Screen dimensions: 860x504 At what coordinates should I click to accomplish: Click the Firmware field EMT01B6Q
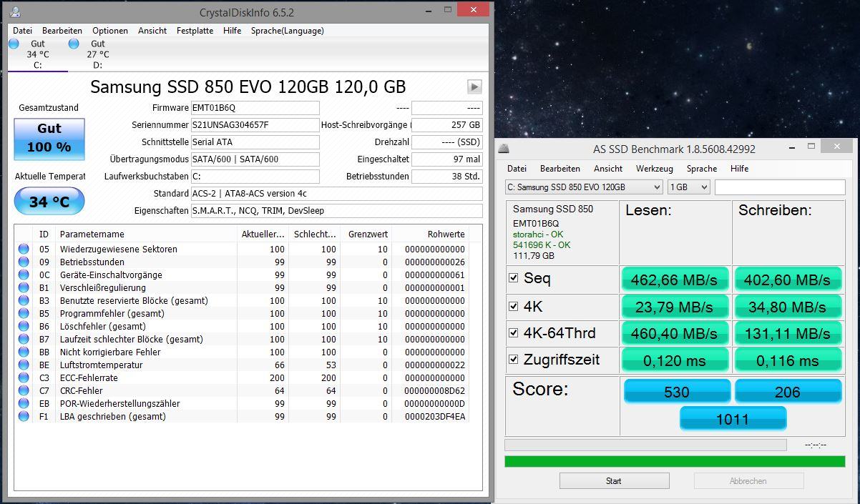tap(255, 108)
